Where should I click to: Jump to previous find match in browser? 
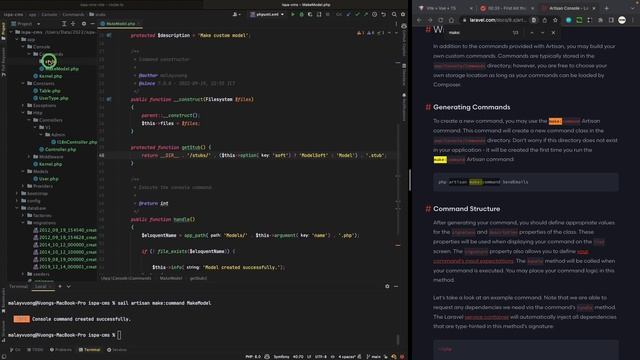point(532,33)
